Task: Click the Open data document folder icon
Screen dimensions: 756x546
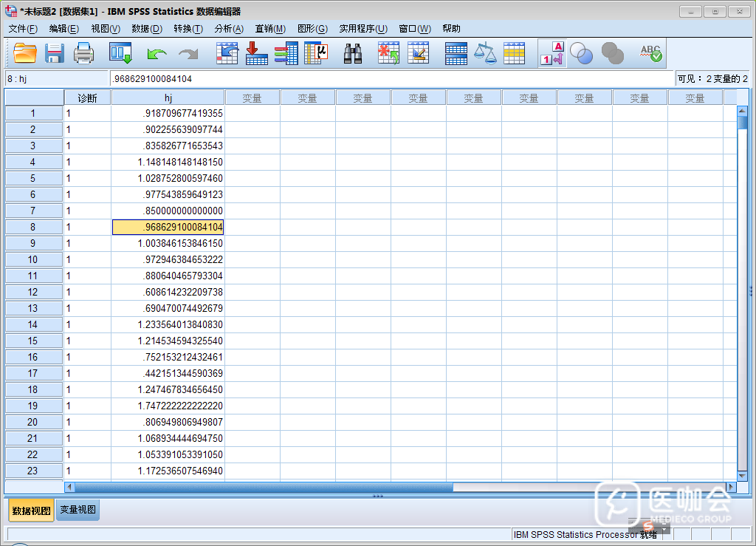Action: pyautogui.click(x=25, y=53)
